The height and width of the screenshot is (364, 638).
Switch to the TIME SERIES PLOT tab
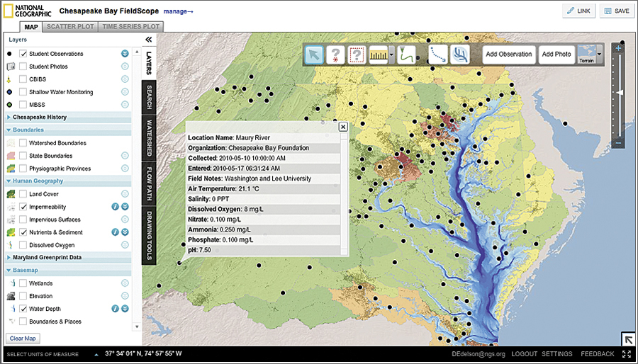tap(130, 27)
